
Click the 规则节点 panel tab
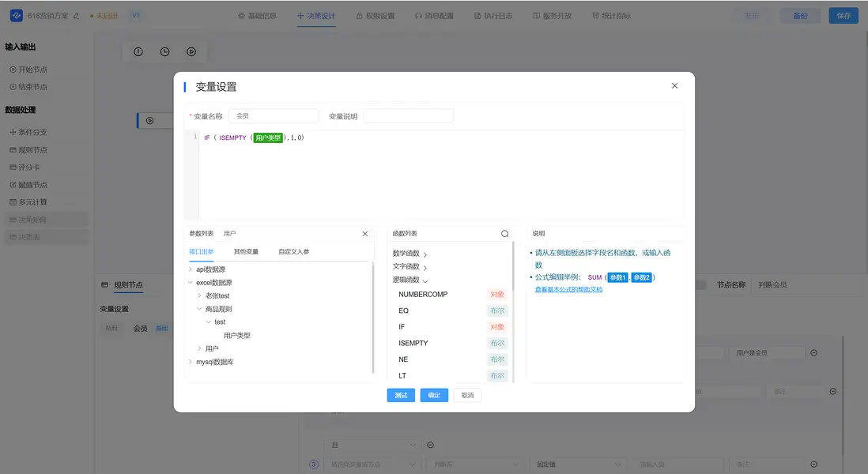pos(128,285)
